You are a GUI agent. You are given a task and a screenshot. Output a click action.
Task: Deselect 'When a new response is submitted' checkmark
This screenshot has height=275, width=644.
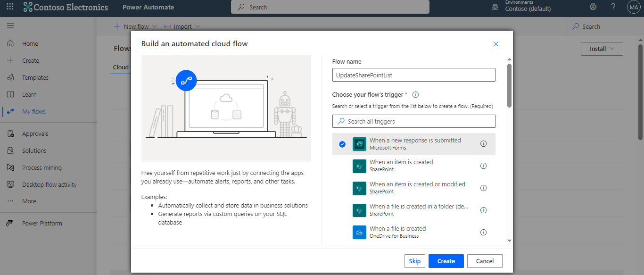click(342, 144)
